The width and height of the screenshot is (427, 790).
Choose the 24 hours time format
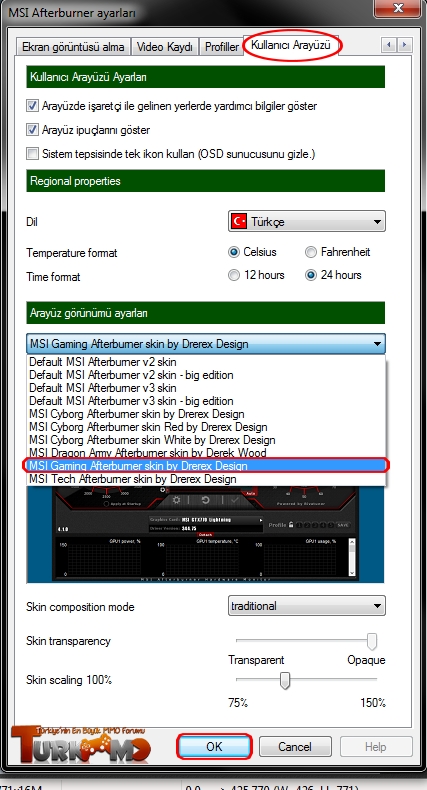[311, 275]
